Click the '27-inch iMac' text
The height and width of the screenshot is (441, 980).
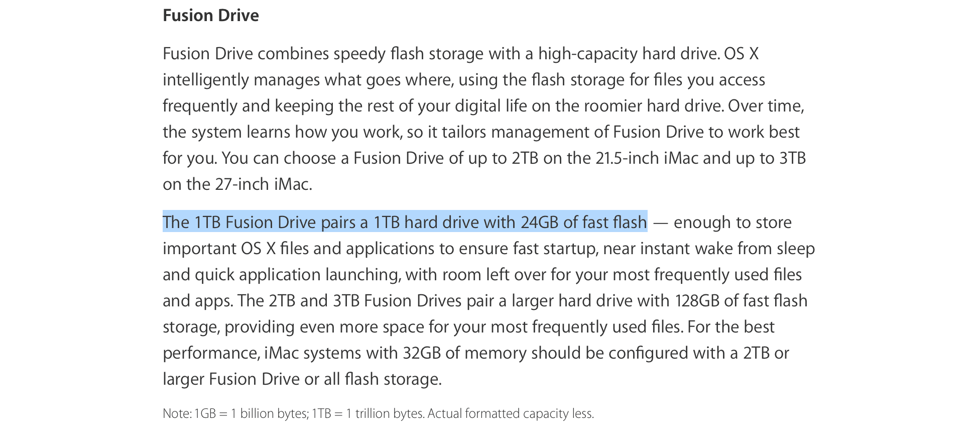tap(263, 184)
